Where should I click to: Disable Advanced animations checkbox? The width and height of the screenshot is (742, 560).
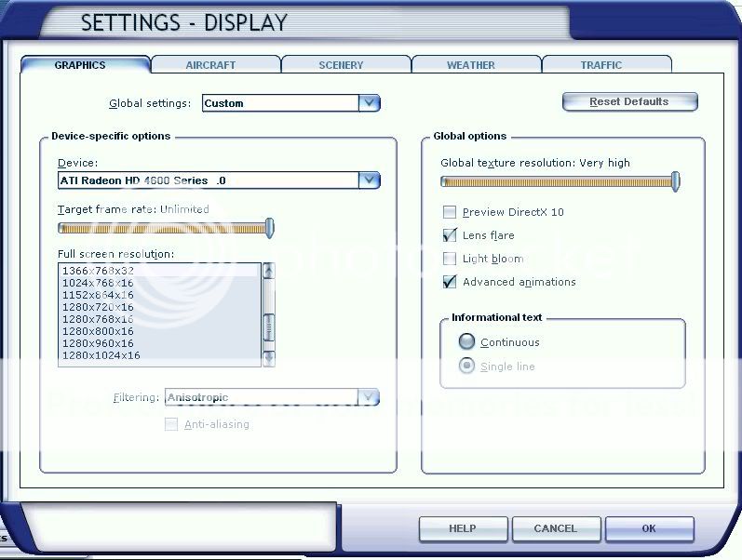click(x=451, y=282)
